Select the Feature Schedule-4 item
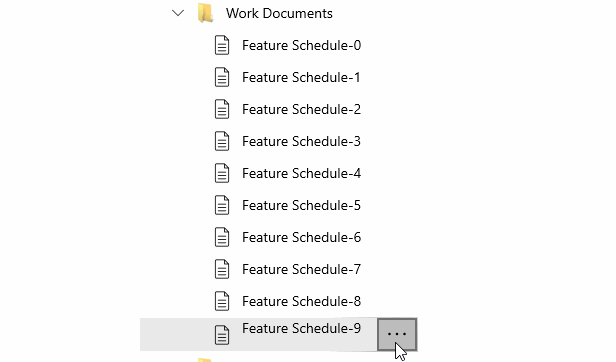Screen dimensions: 616x362 tap(301, 173)
